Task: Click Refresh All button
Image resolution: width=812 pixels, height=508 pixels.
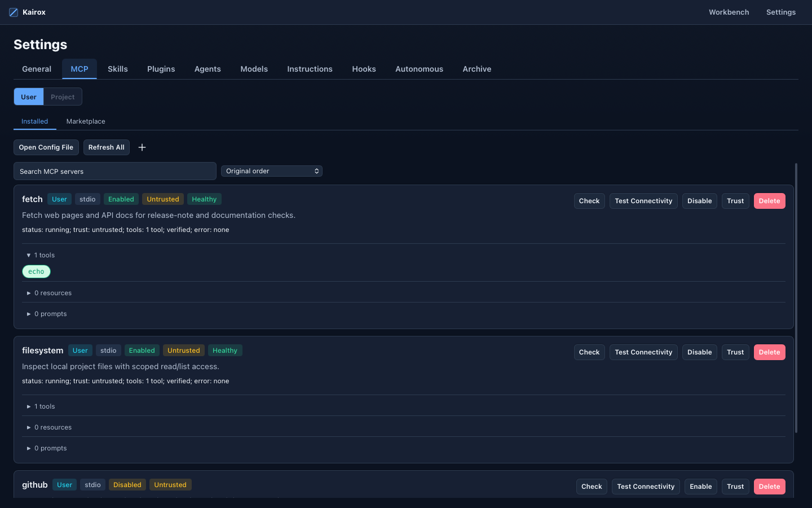Action: pos(107,147)
